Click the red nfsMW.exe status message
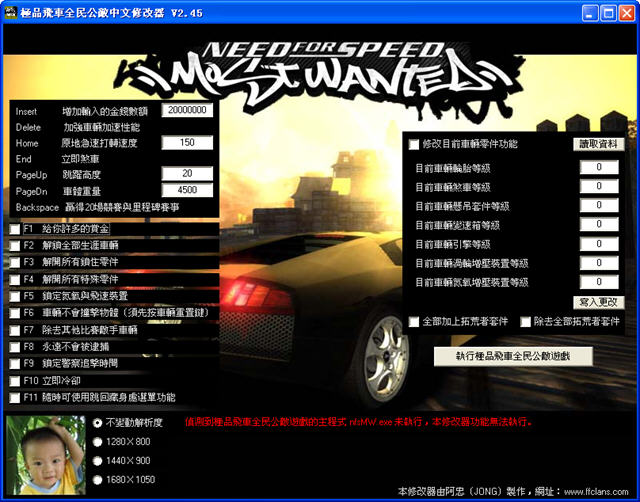This screenshot has height=502, width=640. coord(358,422)
